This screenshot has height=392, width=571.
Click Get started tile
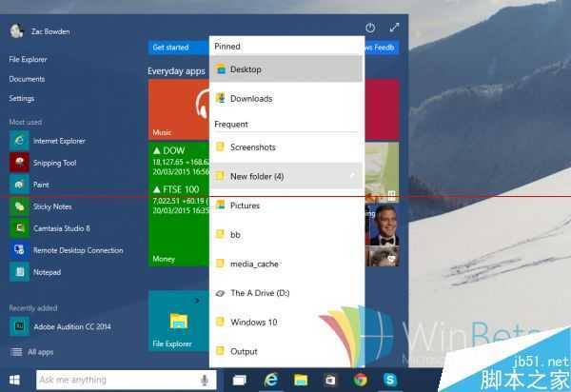[x=179, y=48]
